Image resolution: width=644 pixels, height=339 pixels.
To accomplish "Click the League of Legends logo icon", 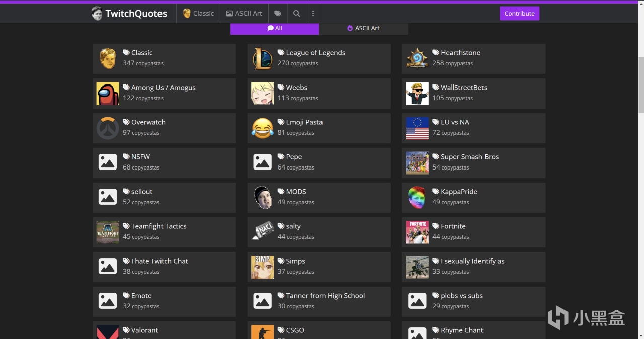I will click(x=263, y=59).
